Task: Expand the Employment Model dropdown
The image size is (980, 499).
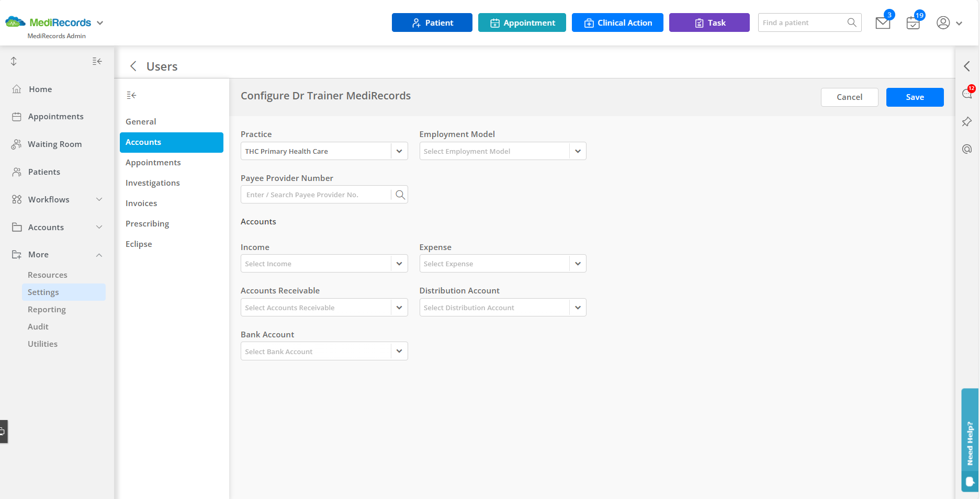Action: pyautogui.click(x=578, y=151)
